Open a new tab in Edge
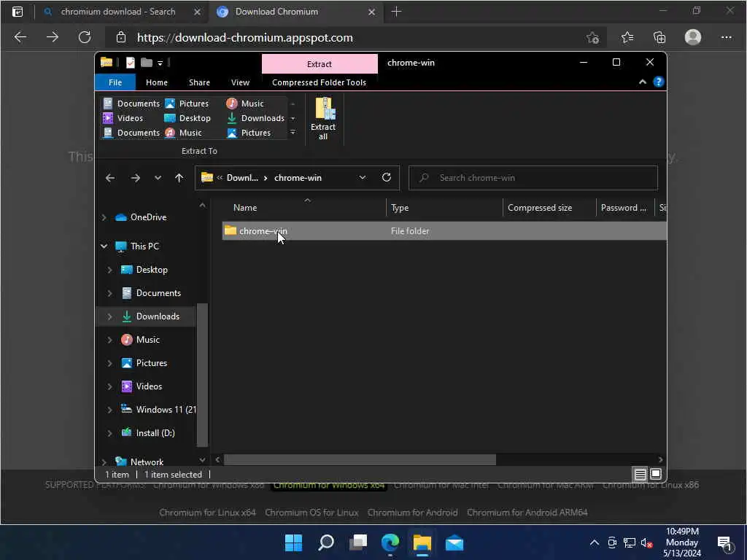Screen dimensions: 747x560 pos(396,12)
